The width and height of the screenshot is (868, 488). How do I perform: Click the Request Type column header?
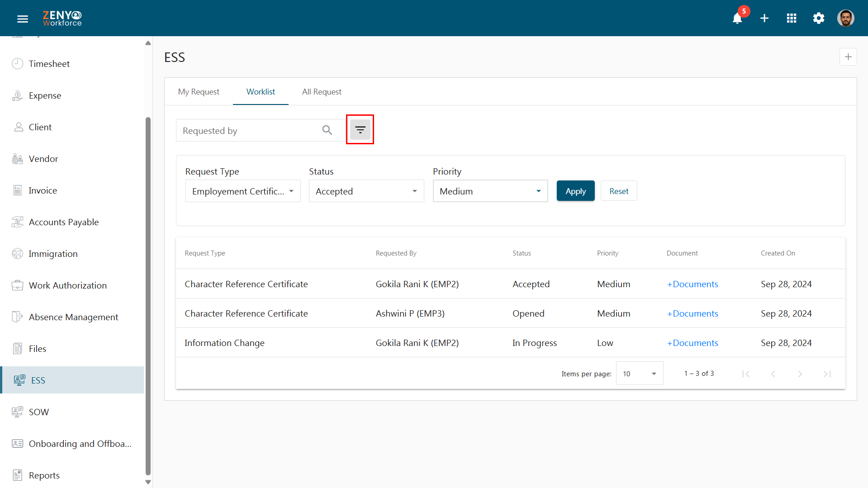(x=205, y=253)
